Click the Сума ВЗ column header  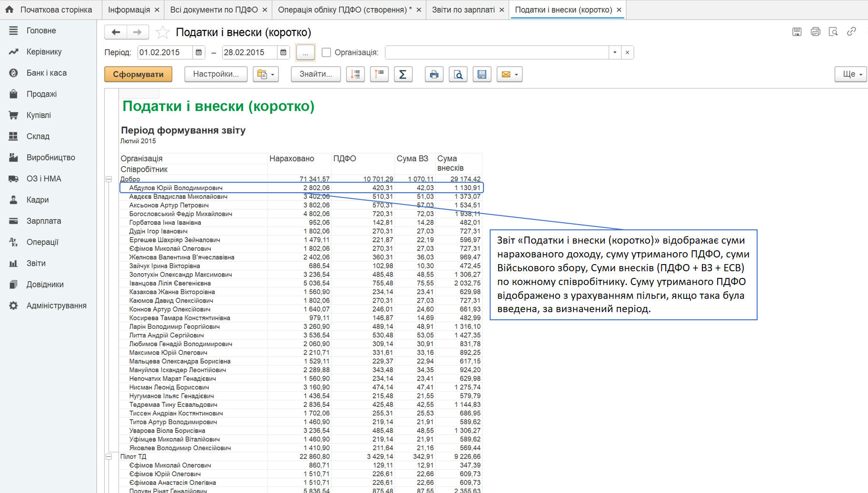(412, 158)
